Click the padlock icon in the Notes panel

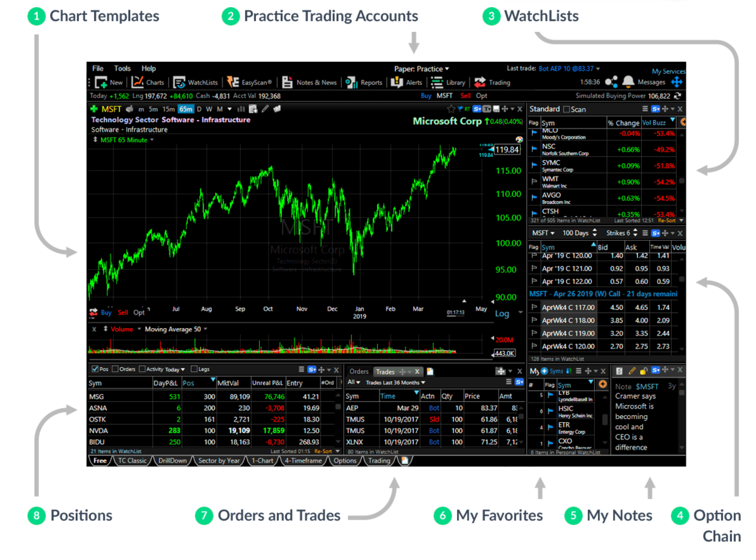tap(643, 371)
